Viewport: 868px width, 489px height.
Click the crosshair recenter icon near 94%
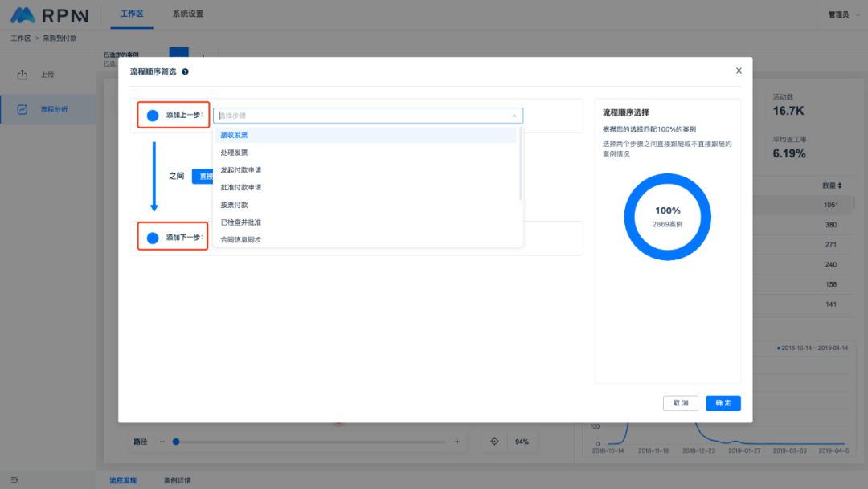click(x=494, y=442)
